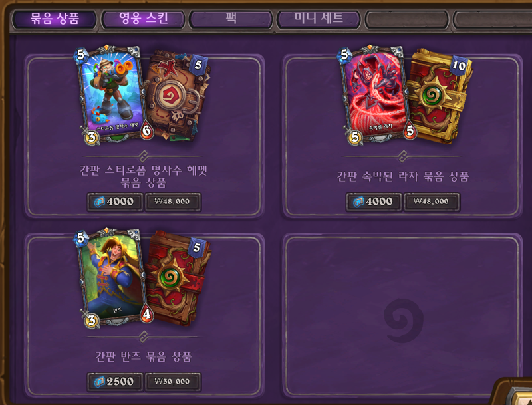View the 반즈 signature card
Viewport: 532px width, 405px height.
pyautogui.click(x=112, y=278)
